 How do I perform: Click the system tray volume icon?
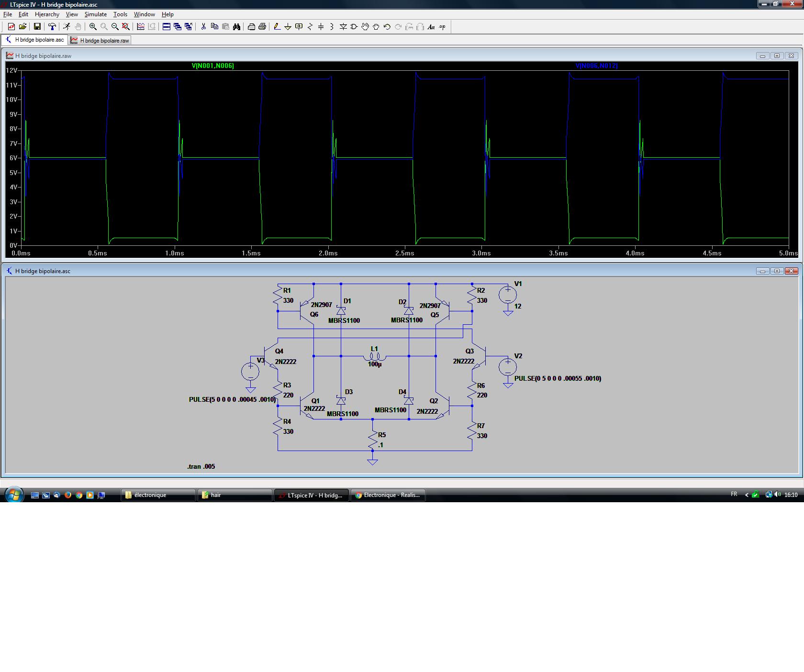coord(777,495)
